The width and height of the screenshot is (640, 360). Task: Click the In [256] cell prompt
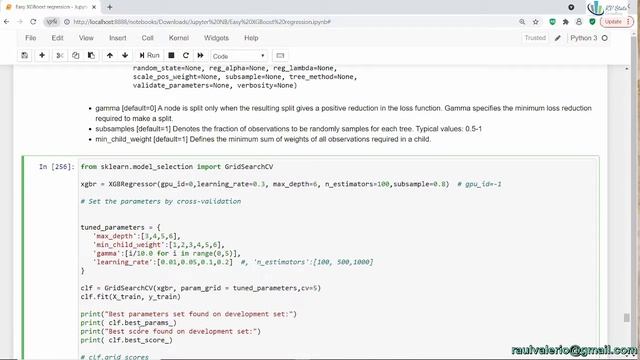tap(57, 167)
